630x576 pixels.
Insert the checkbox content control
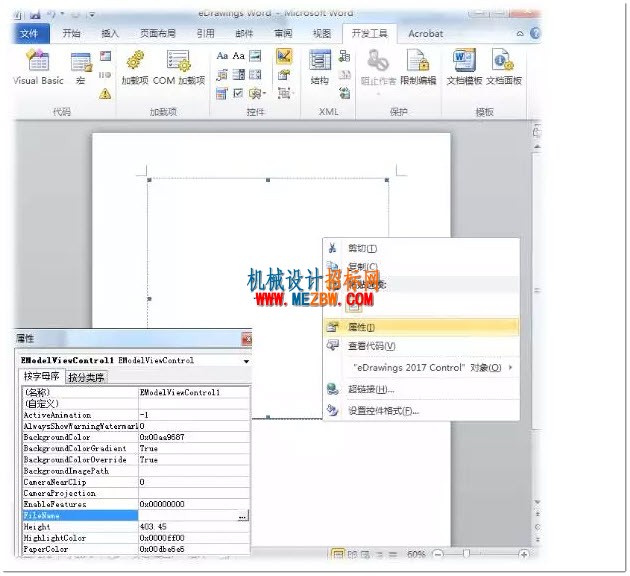click(x=238, y=93)
